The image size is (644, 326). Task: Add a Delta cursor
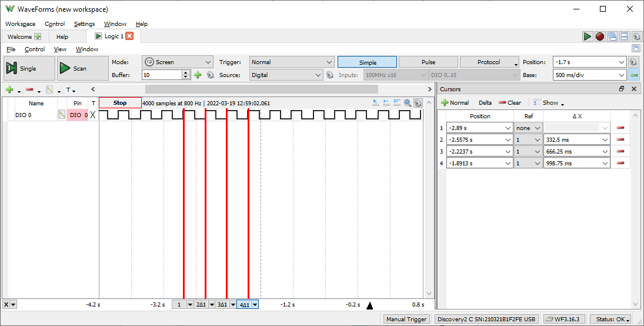coord(485,103)
